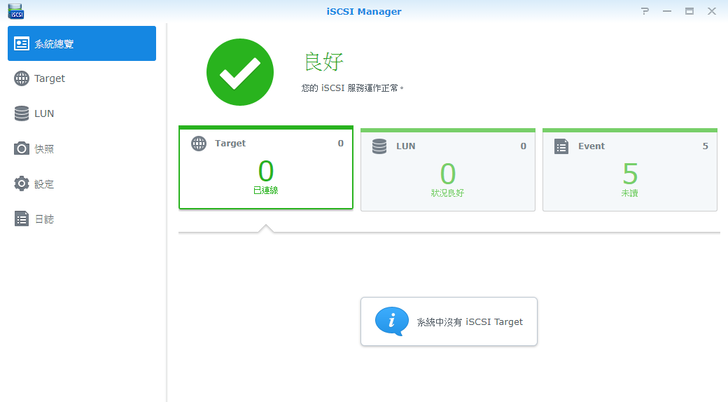Viewport: 728px width, 402px height.
Task: Click the large 5 unread count
Action: point(630,174)
